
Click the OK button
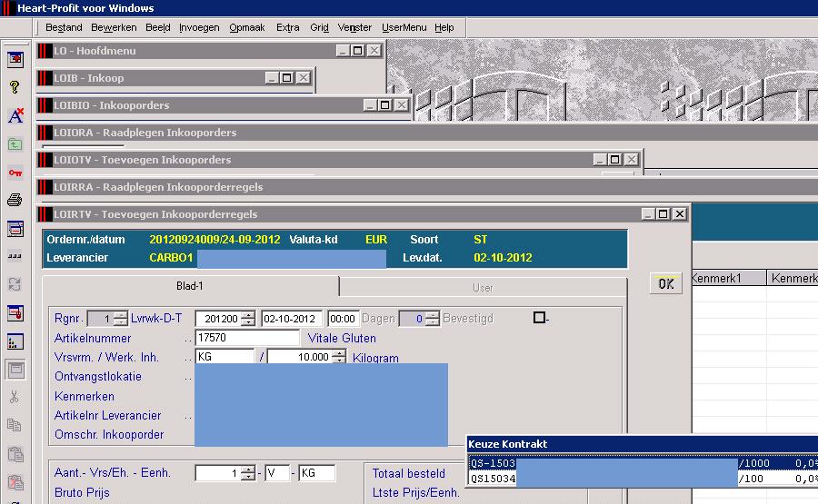666,283
